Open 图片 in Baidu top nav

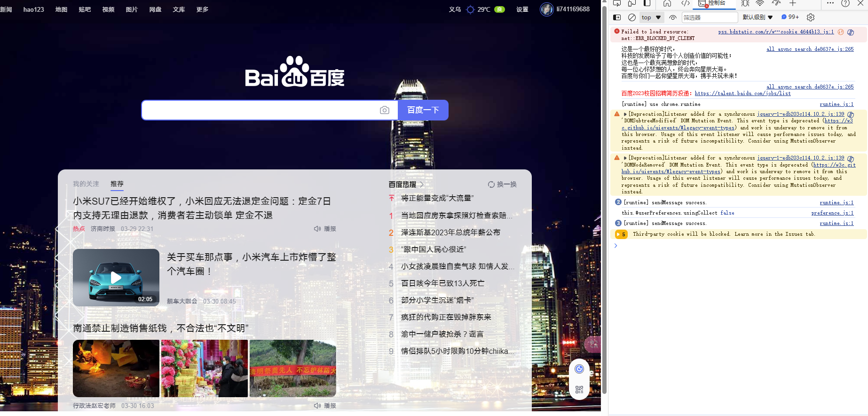tap(132, 9)
